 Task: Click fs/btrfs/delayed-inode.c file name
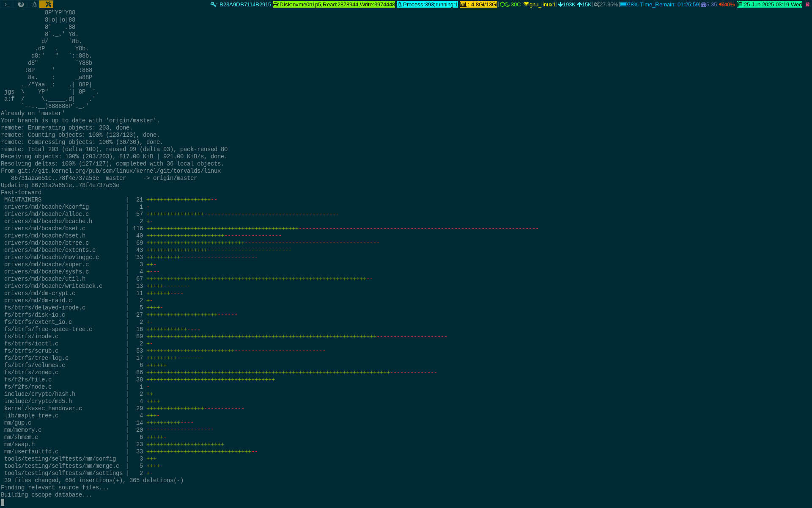point(45,308)
